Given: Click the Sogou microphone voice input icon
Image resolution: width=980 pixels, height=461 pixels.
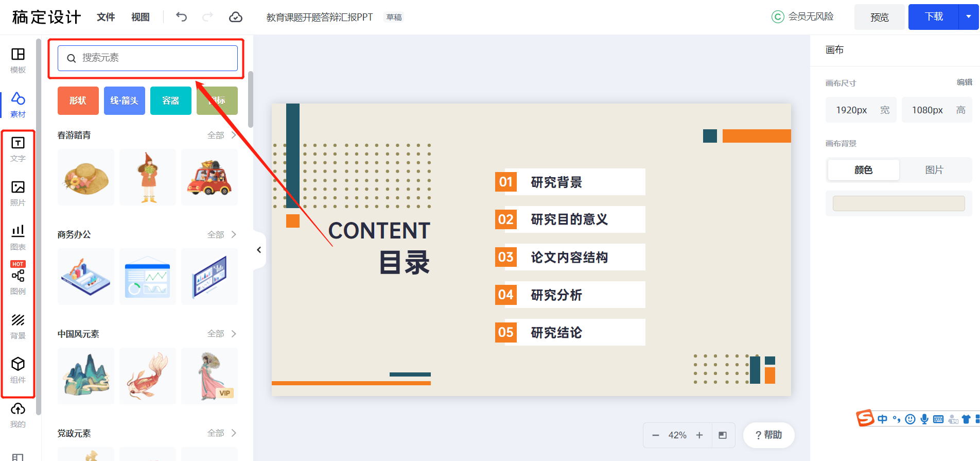Looking at the screenshot, I should click(924, 419).
